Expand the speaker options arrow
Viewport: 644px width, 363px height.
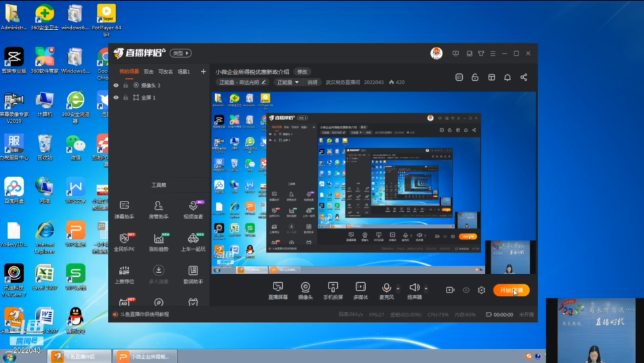[426, 288]
